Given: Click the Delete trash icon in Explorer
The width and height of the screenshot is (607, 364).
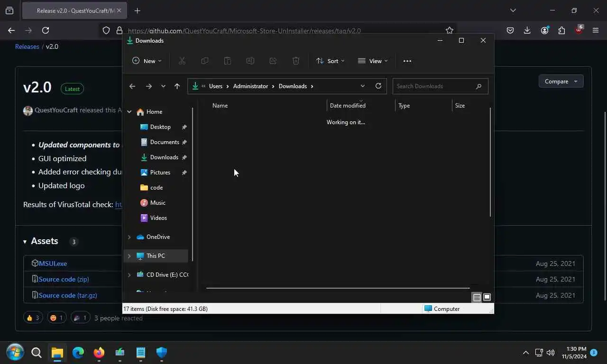Looking at the screenshot, I should (296, 61).
